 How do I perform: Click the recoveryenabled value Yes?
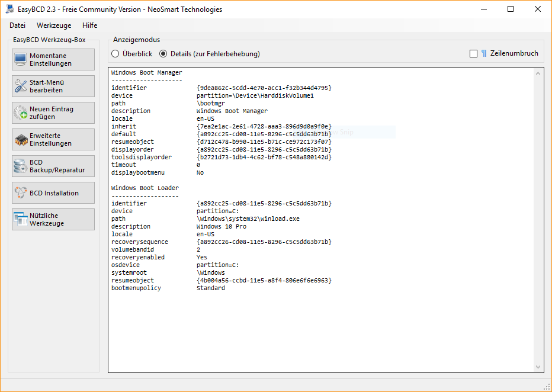tap(202, 258)
